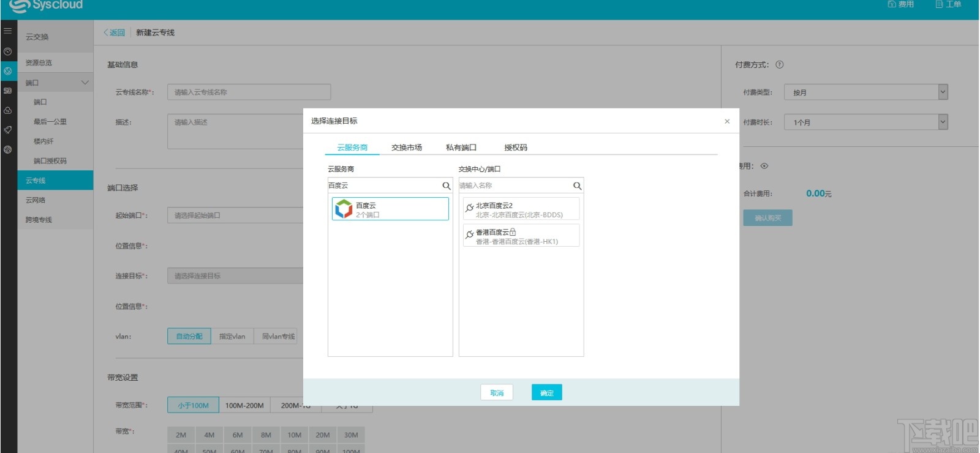Select the 10M bandwidth option
The image size is (980, 453).
(295, 435)
